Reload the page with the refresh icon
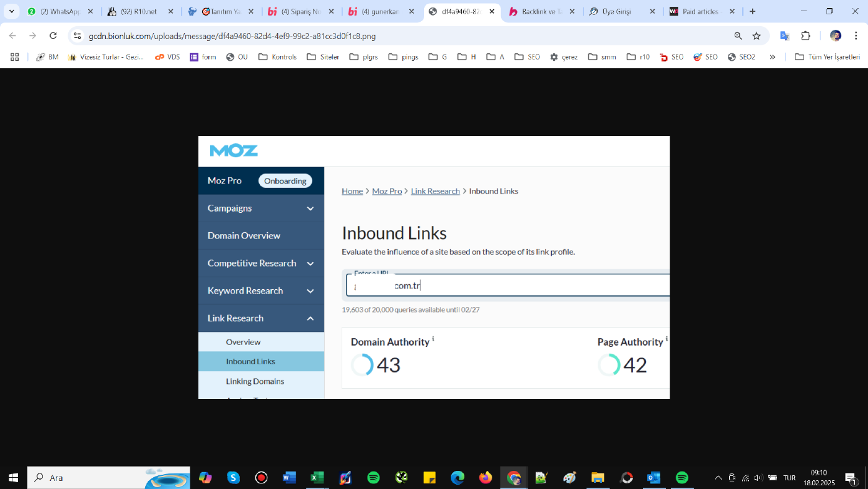Viewport: 868px width, 489px height. [x=53, y=36]
